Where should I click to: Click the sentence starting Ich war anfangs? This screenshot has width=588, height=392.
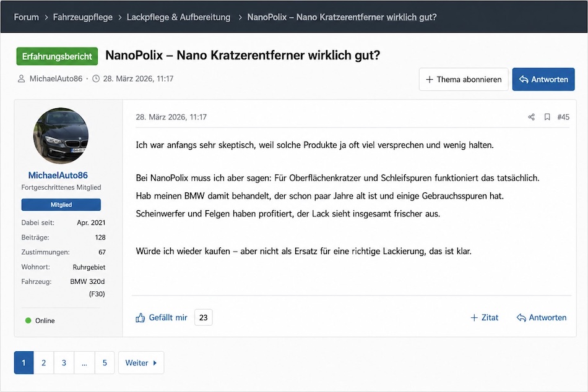(x=314, y=145)
